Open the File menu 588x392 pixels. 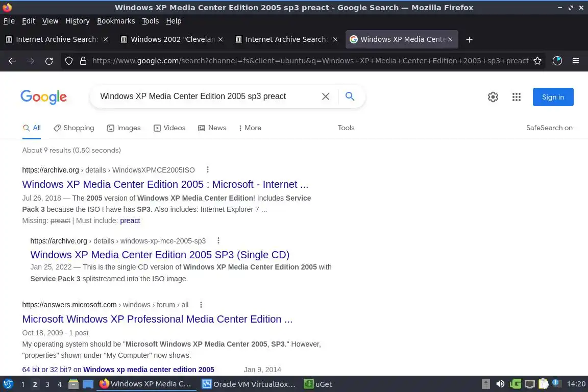point(9,21)
